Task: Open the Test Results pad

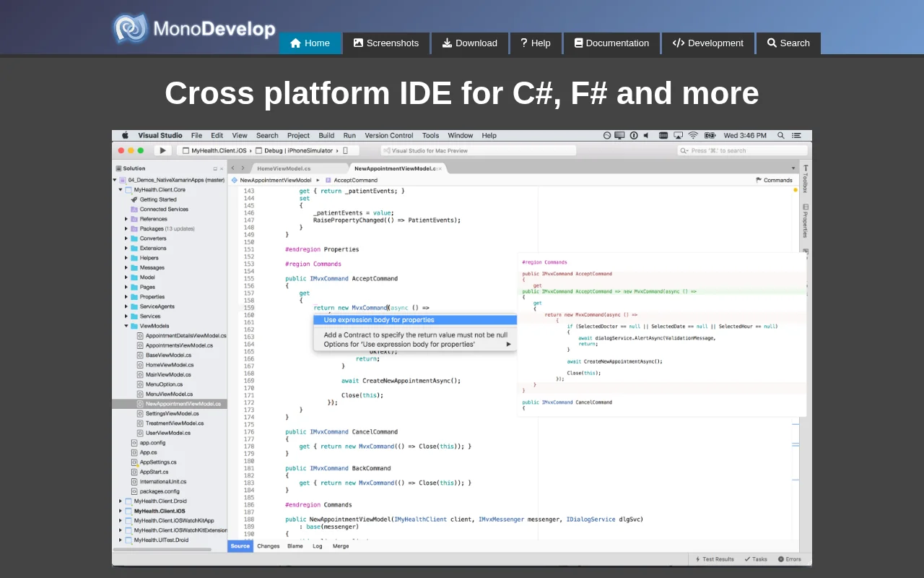Action: coord(715,559)
